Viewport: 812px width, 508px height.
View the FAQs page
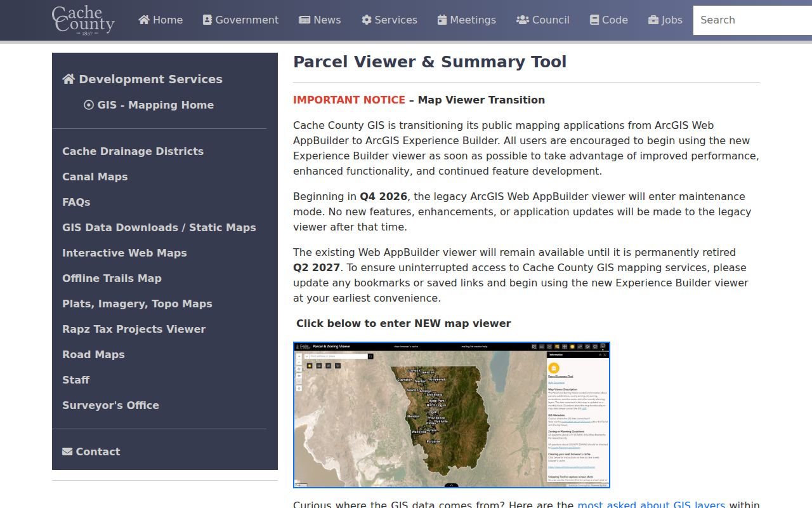point(76,202)
